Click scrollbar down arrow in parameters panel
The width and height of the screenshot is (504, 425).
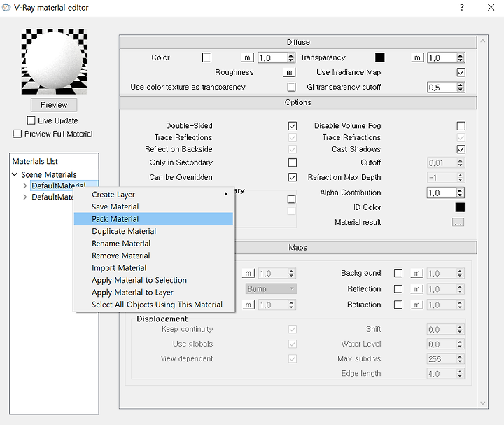482,403
